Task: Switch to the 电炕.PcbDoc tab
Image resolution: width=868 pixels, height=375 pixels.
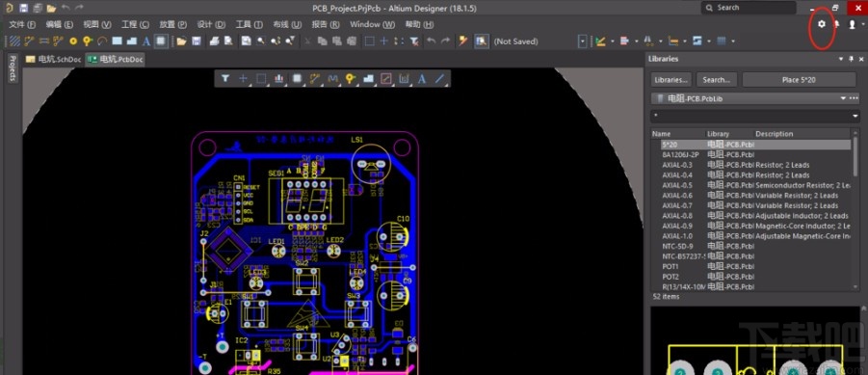Action: click(x=116, y=59)
